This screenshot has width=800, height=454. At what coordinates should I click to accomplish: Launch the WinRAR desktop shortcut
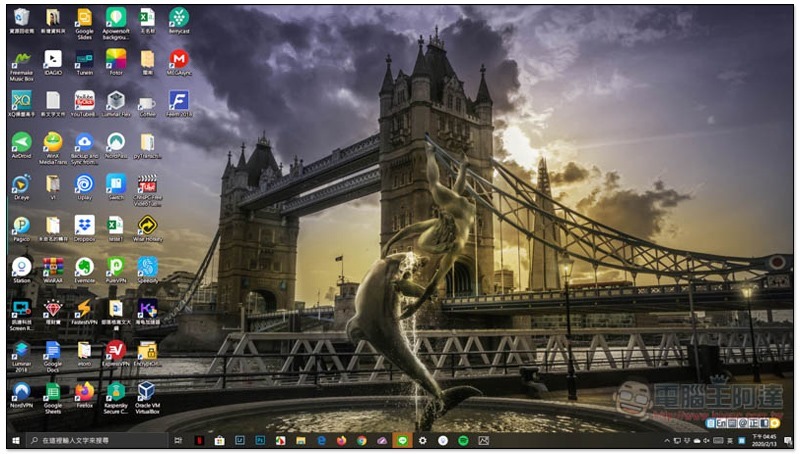(53, 270)
